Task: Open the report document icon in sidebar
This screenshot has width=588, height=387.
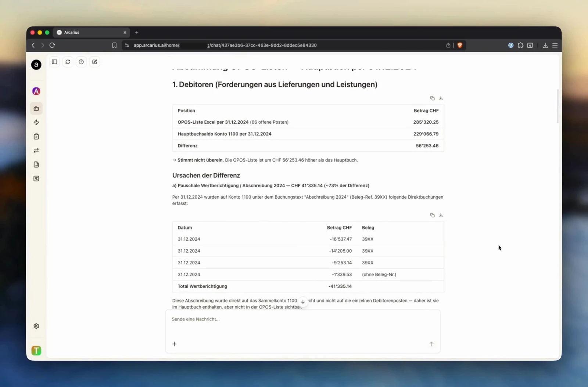Action: point(36,164)
